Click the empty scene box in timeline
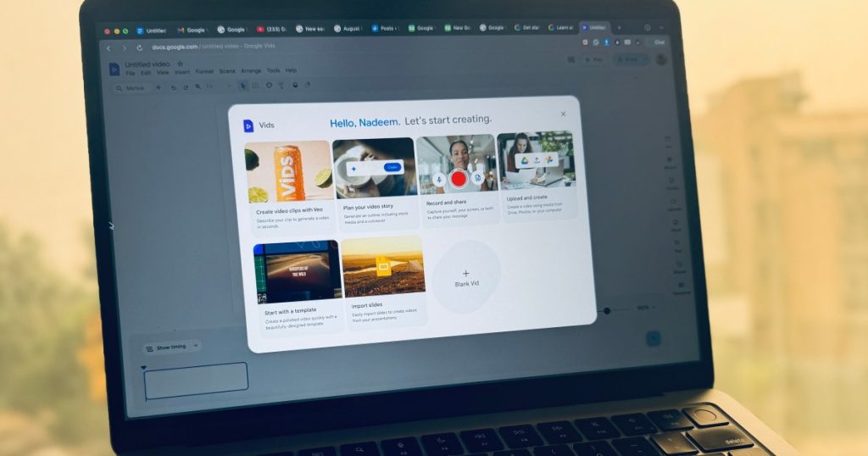Screen dimensions: 868x456 click(x=196, y=381)
